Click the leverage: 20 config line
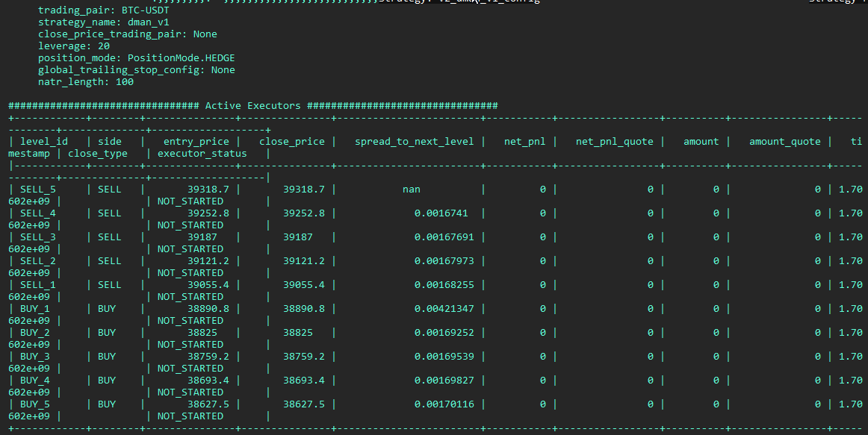The image size is (868, 435). 74,46
